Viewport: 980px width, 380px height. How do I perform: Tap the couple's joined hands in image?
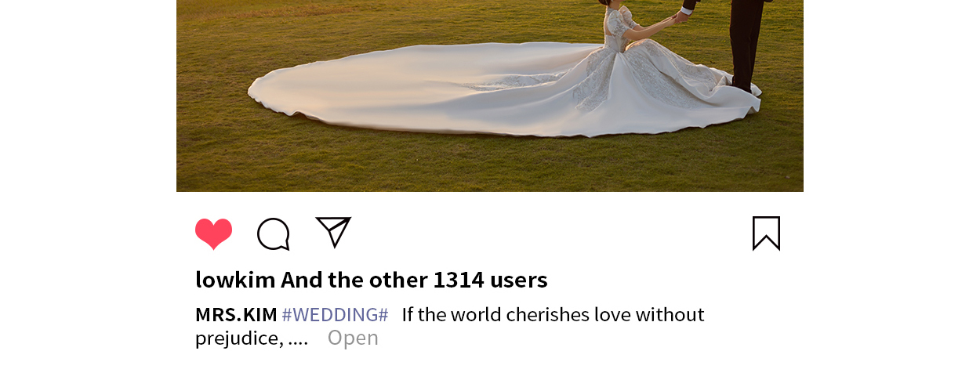(x=679, y=15)
